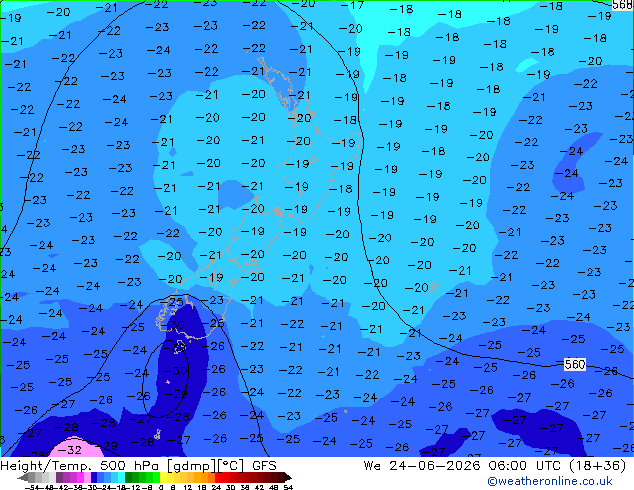Image resolution: width=634 pixels, height=490 pixels.
Task: Click the left gray arrow end of color scale
Action: (23, 477)
